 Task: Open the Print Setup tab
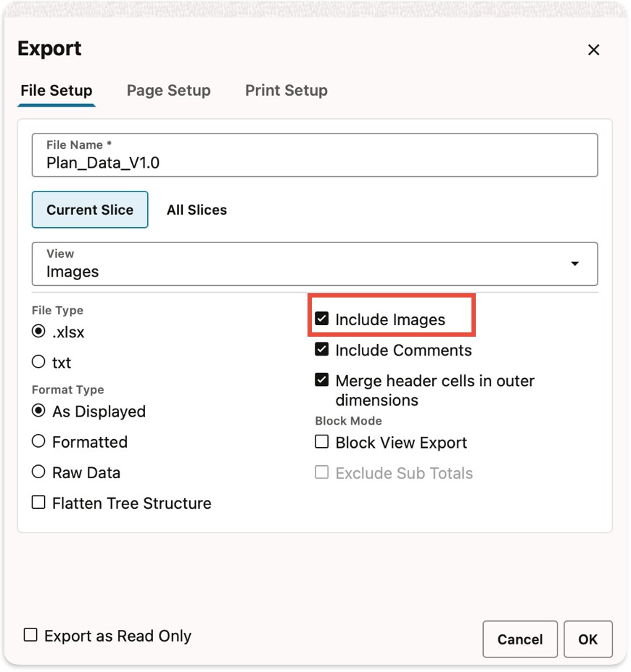click(286, 90)
